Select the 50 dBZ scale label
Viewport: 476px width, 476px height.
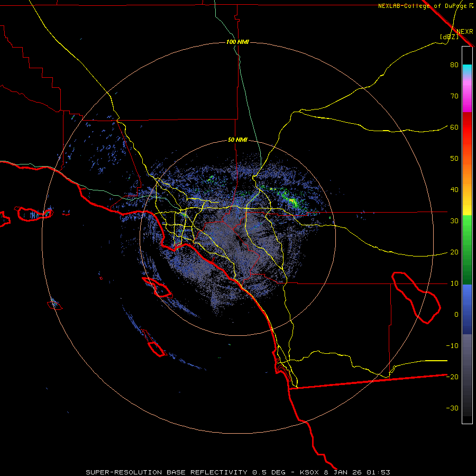[x=454, y=159]
